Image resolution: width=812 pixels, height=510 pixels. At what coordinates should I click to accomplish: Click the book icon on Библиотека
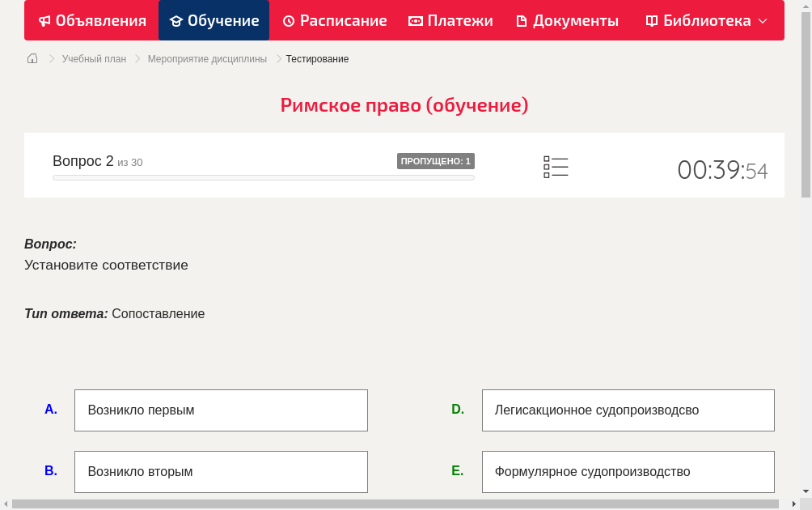pyautogui.click(x=650, y=20)
